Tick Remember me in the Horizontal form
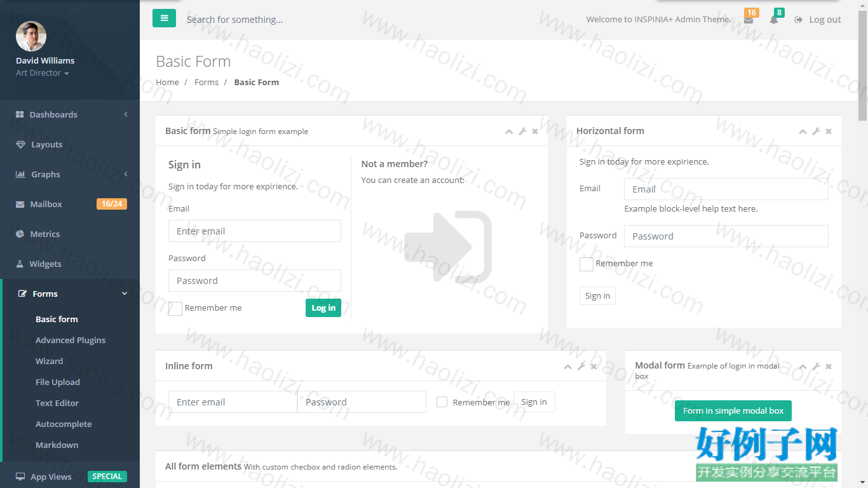Screen dimensions: 868x488 [587, 264]
